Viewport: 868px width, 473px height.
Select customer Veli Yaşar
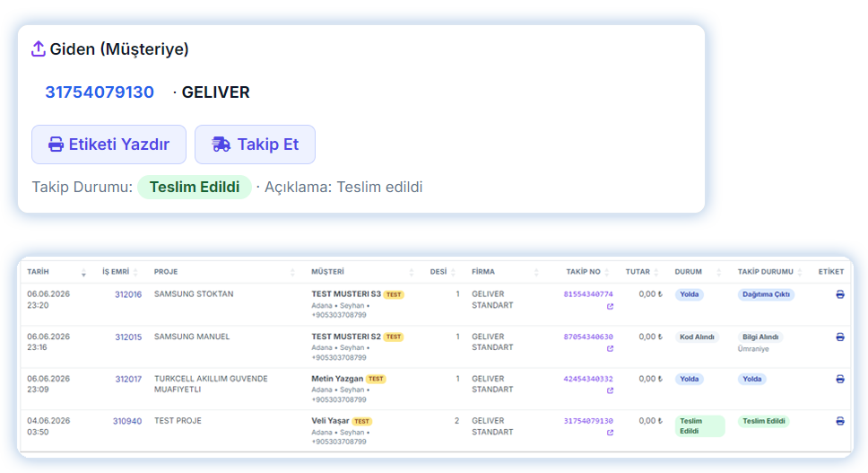pyautogui.click(x=330, y=421)
